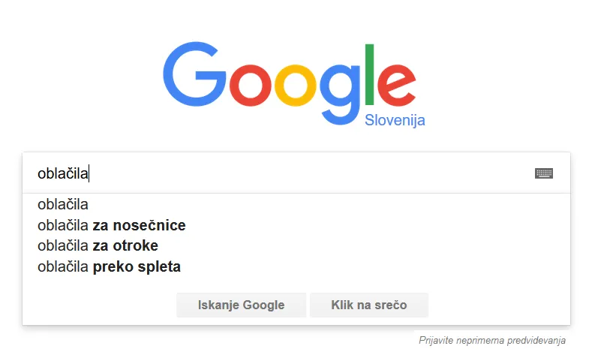Open the on-screen keyboard icon
Viewport: 601px width, 364px height.
[x=544, y=173]
